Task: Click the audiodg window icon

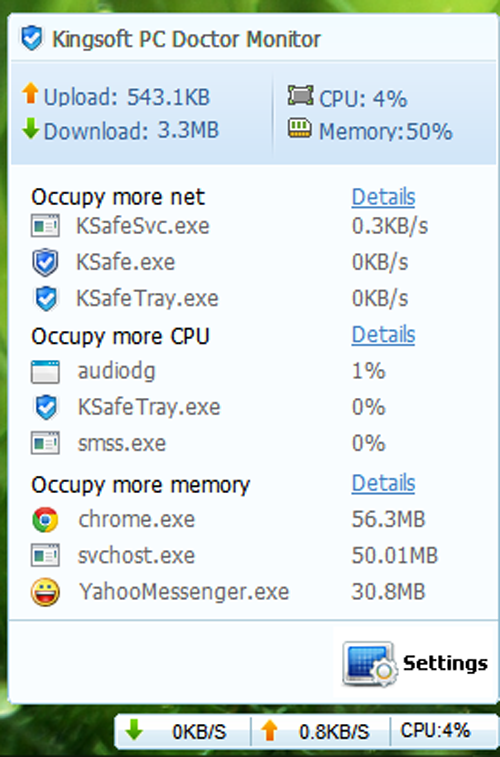Action: pyautogui.click(x=45, y=371)
